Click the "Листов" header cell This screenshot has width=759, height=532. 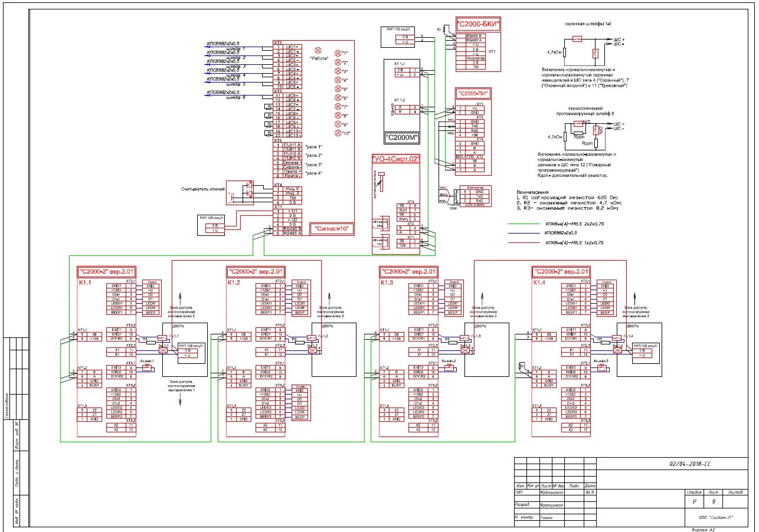tap(736, 491)
